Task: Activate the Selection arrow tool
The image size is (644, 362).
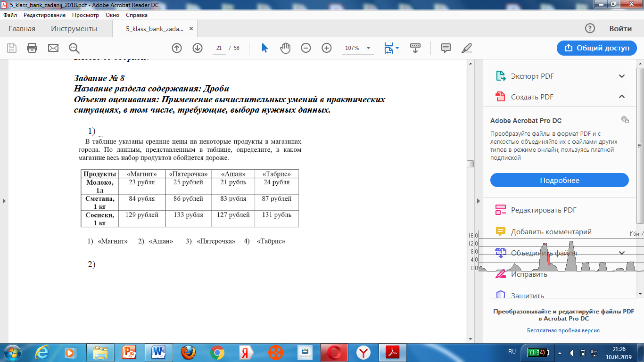Action: click(x=264, y=48)
